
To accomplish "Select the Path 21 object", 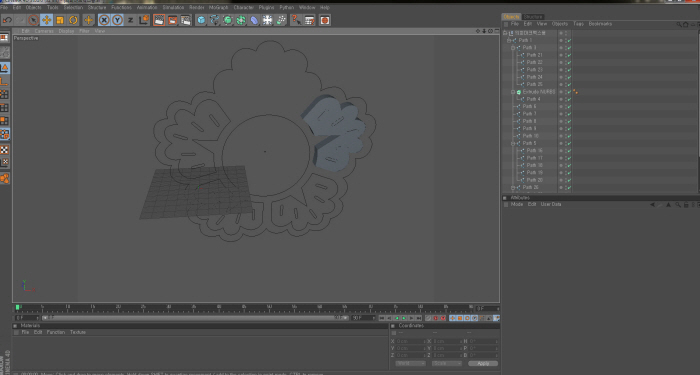I will (534, 55).
